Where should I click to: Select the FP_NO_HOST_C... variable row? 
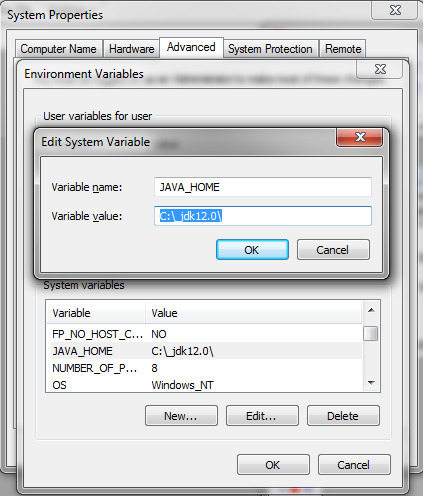(x=204, y=334)
